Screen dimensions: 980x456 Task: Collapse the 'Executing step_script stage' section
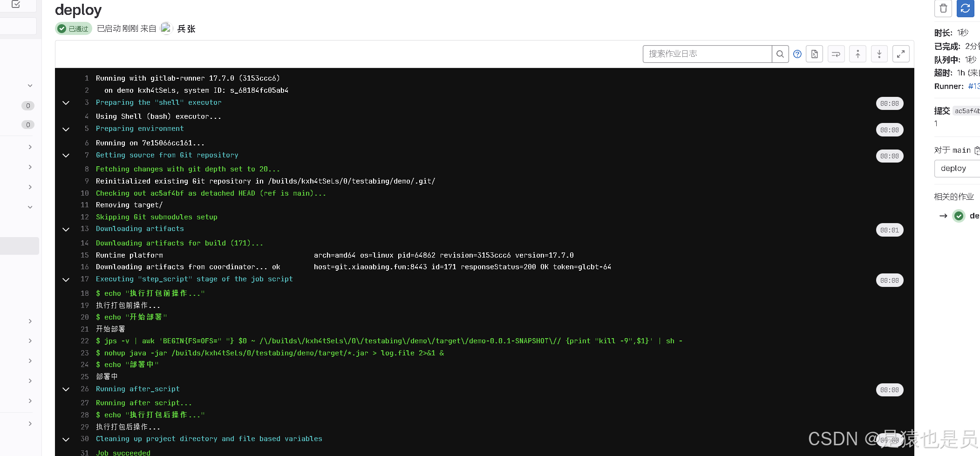[x=66, y=279]
